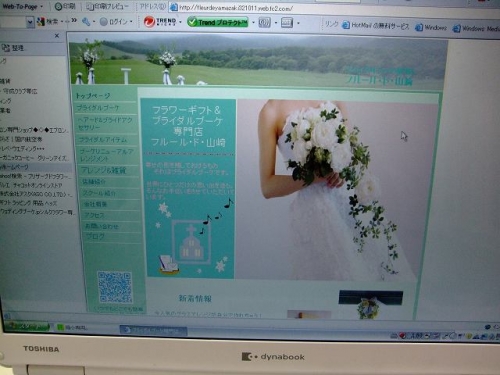The width and height of the screenshot is (500, 375).
Task: Open 印刷プレビュー print preview
Action: [107, 7]
